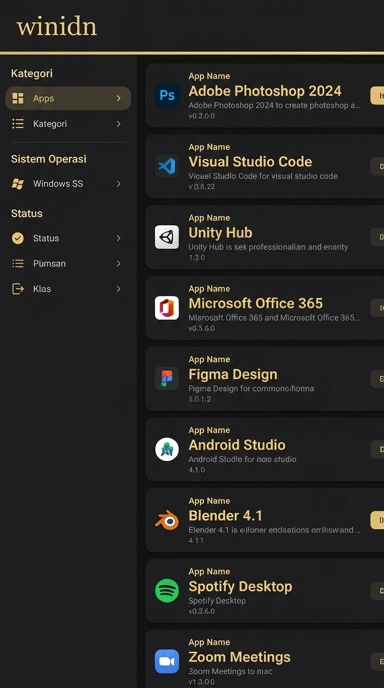This screenshot has width=384, height=688.
Task: Open the Plmsan sidebar item label
Action: [49, 263]
